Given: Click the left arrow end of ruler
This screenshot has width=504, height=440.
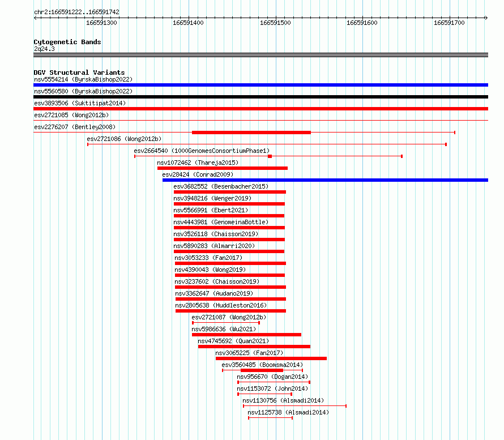Looking at the screenshot, I should (35, 18).
